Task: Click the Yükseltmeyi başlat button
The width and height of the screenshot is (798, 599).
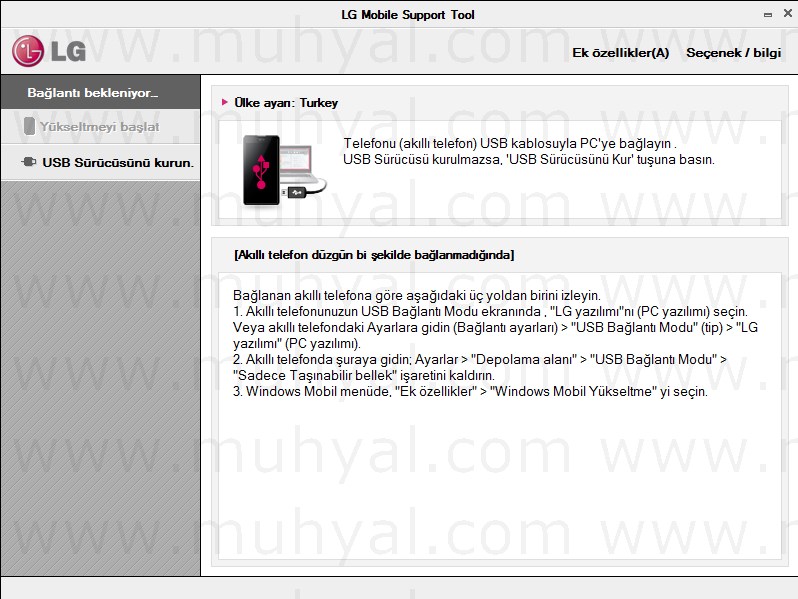Action: [x=101, y=127]
